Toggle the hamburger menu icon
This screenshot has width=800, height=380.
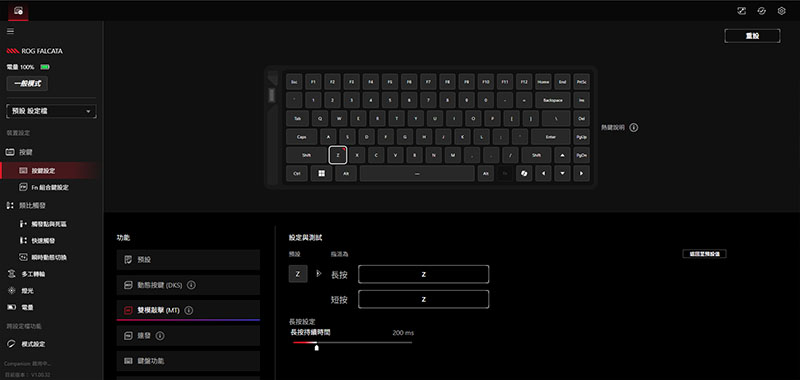click(x=10, y=31)
